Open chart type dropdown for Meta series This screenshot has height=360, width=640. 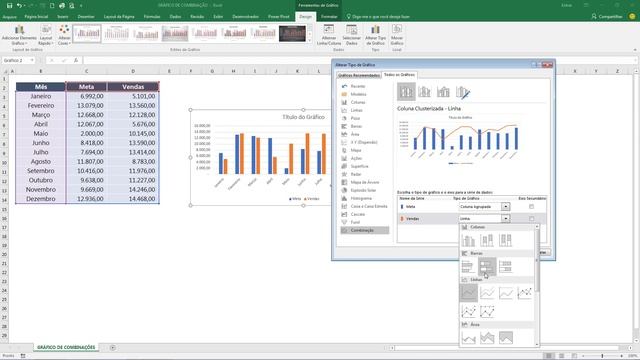(x=505, y=207)
